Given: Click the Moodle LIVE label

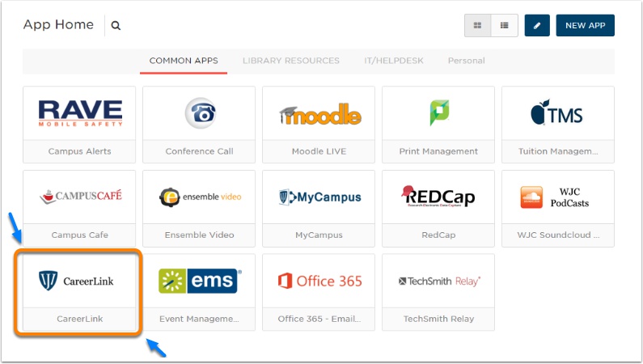Looking at the screenshot, I should coord(319,151).
